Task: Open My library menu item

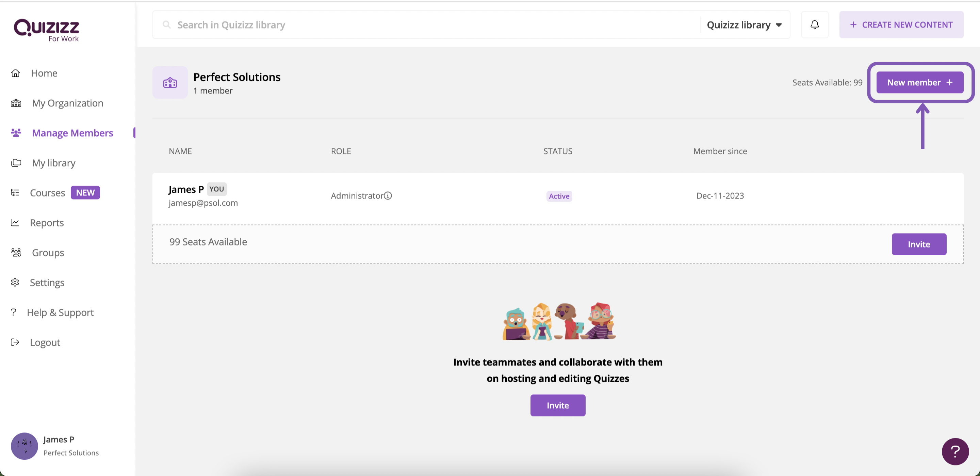Action: click(54, 163)
